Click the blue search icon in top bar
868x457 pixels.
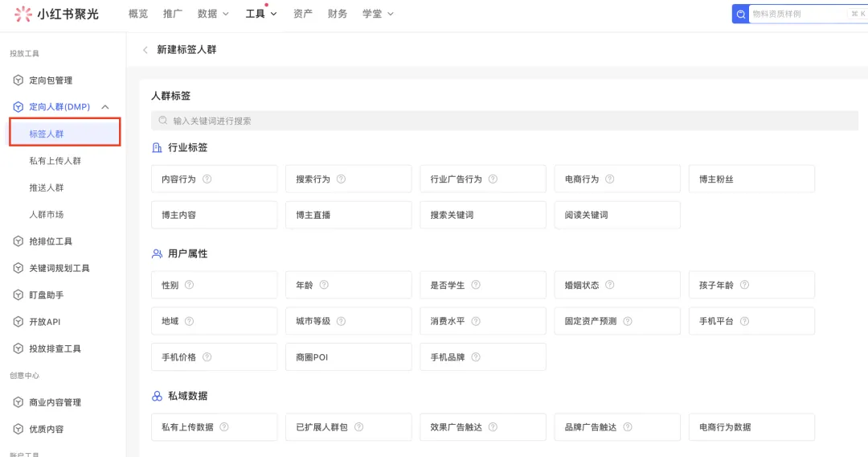point(740,14)
